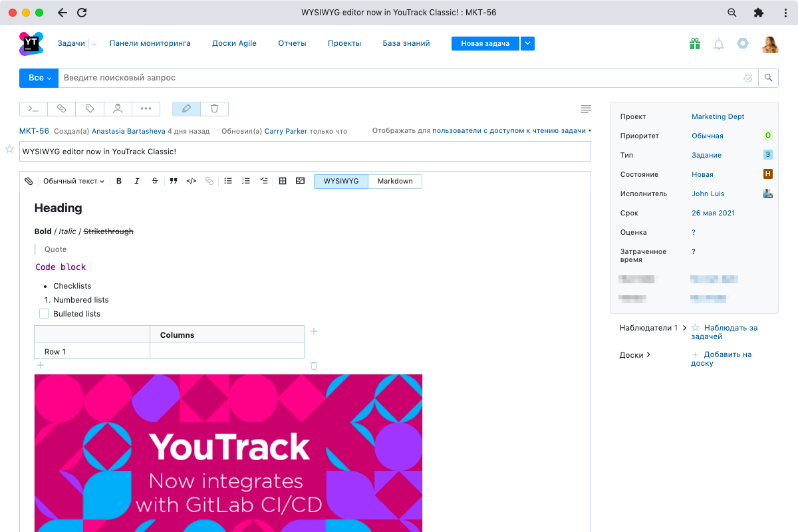This screenshot has width=798, height=532.
Task: Open the Задачи dropdown chevron
Action: [94, 44]
